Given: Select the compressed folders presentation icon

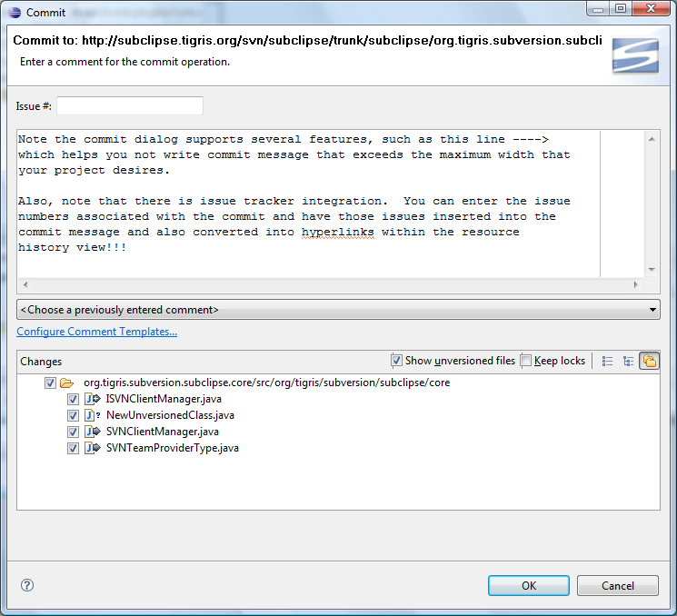Looking at the screenshot, I should [x=649, y=361].
